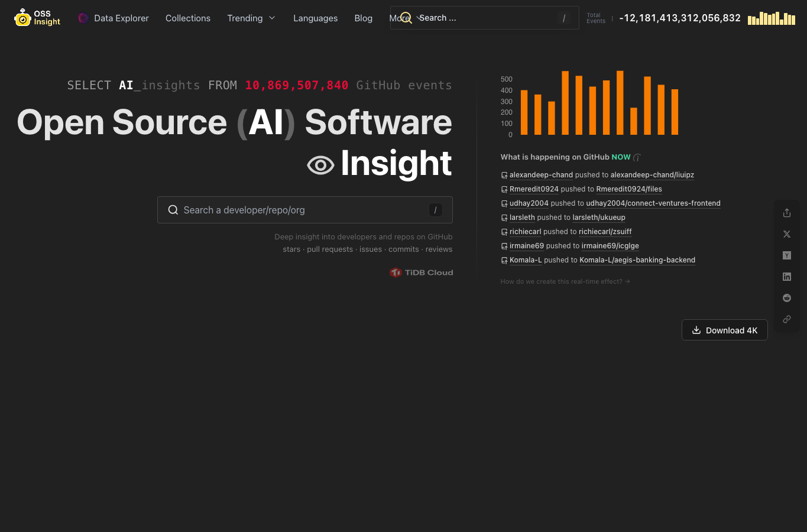Copy link icon in side panel
The width and height of the screenshot is (807, 532).
coord(787,319)
